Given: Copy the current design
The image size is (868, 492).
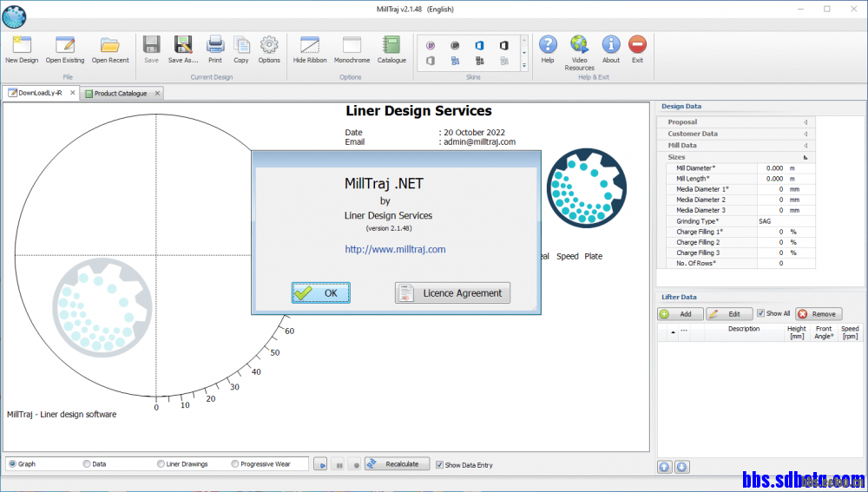Looking at the screenshot, I should (240, 49).
